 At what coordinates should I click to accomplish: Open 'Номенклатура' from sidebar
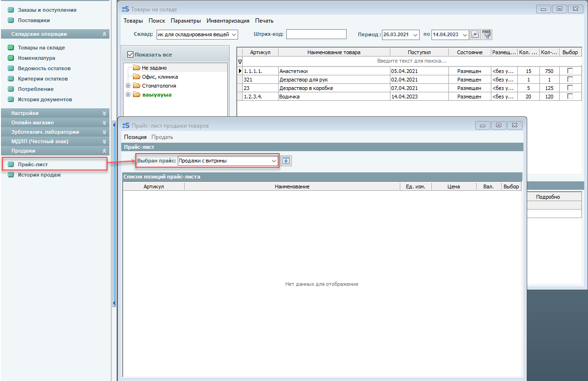click(x=36, y=58)
